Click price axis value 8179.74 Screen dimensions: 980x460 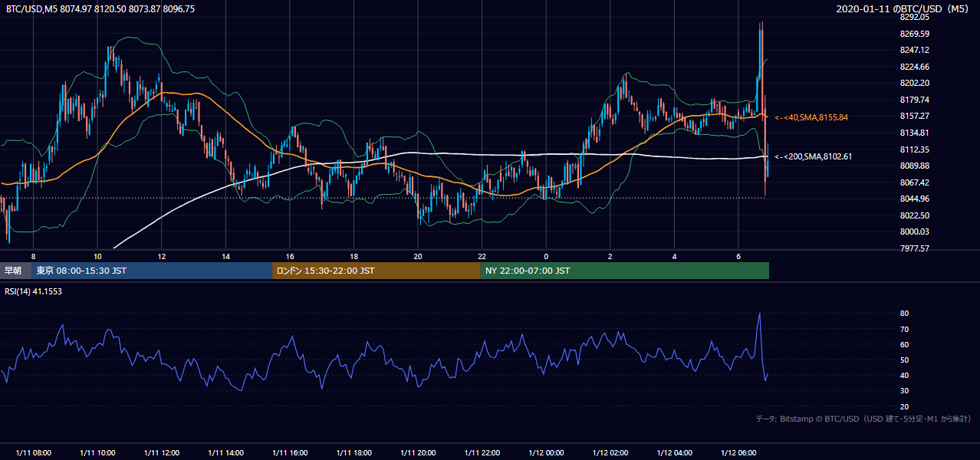(915, 100)
